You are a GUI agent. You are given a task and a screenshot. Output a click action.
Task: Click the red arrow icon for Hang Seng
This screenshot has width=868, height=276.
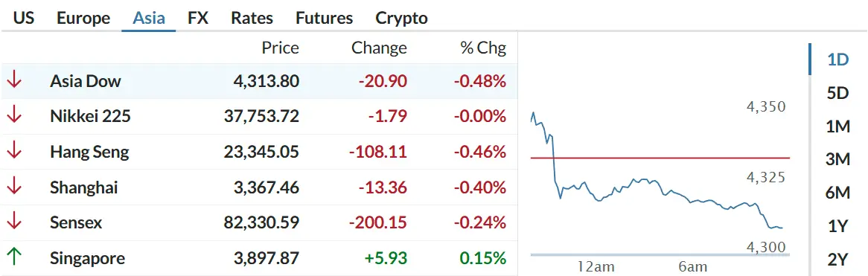(x=14, y=152)
